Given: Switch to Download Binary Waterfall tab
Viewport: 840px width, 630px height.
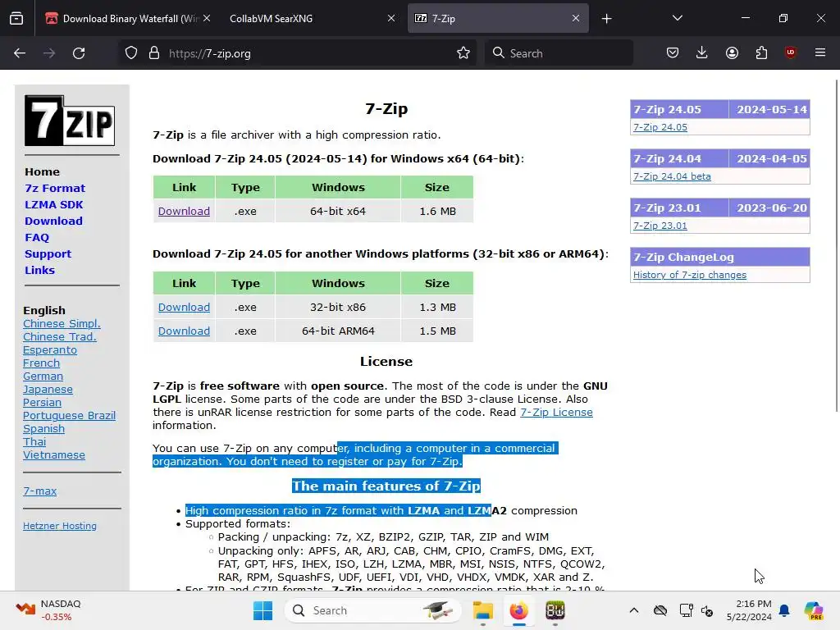Looking at the screenshot, I should [127, 19].
